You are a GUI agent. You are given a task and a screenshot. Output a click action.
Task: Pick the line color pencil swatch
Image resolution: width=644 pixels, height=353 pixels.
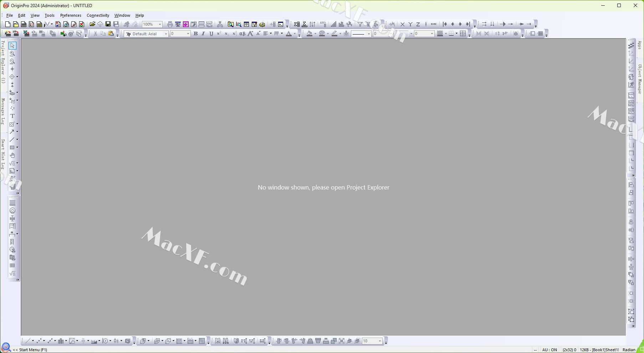pos(334,33)
